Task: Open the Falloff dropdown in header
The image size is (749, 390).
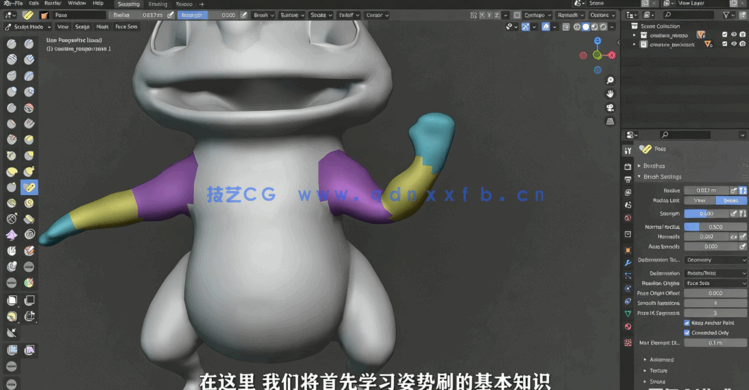Action: 349,15
